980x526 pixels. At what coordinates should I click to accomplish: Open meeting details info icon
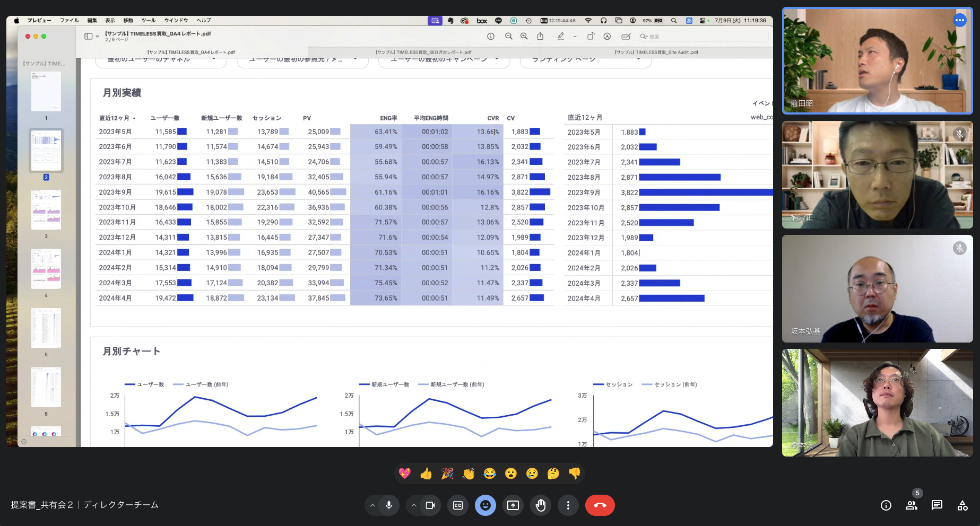click(x=886, y=505)
